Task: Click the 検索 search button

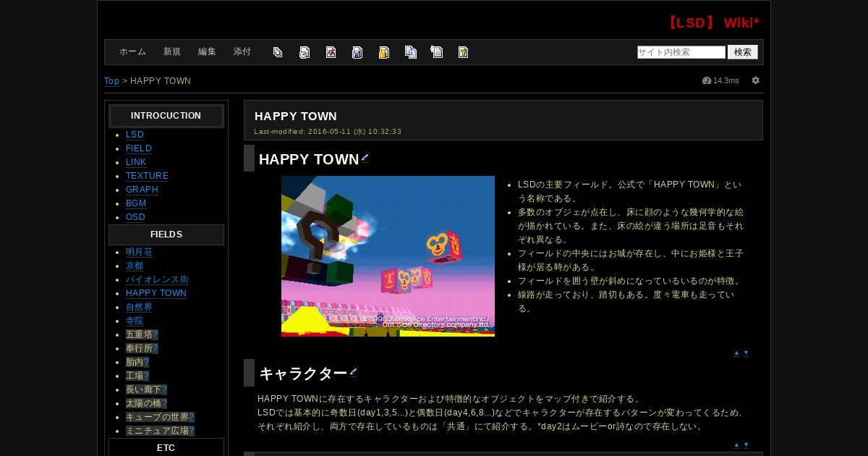Action: pos(743,52)
